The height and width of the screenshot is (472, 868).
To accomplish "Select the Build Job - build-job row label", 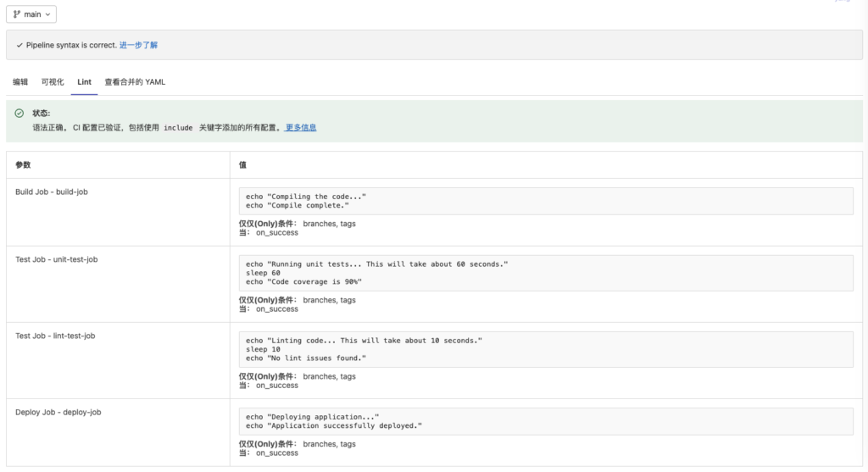I will click(52, 192).
